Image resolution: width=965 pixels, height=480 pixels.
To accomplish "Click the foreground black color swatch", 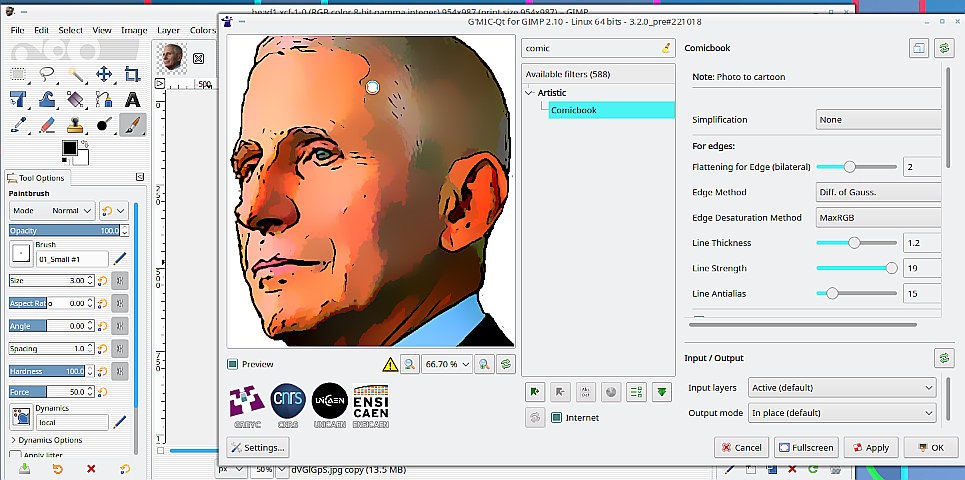I will pyautogui.click(x=69, y=148).
